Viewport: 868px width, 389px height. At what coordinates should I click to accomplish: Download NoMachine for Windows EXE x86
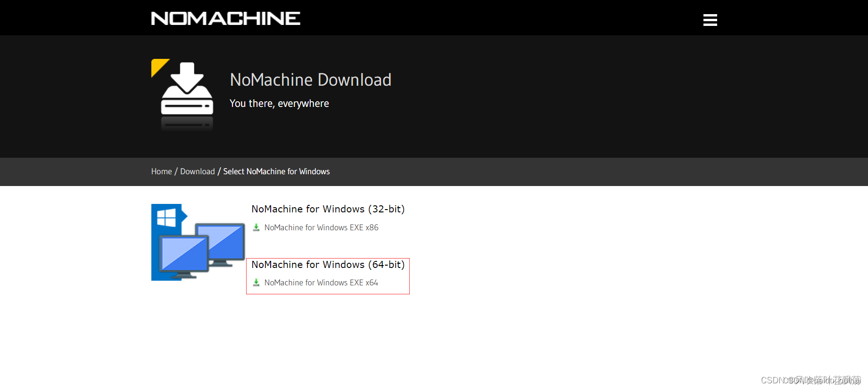(x=321, y=227)
